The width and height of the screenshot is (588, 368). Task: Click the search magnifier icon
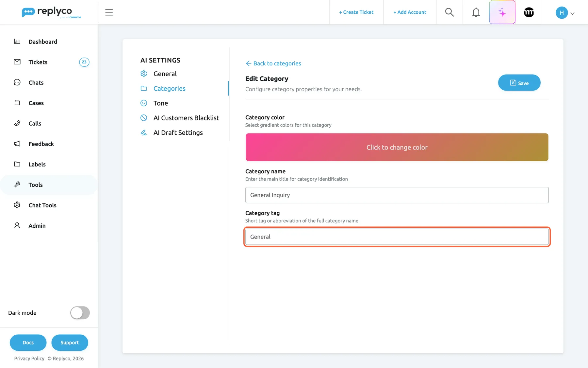[449, 12]
